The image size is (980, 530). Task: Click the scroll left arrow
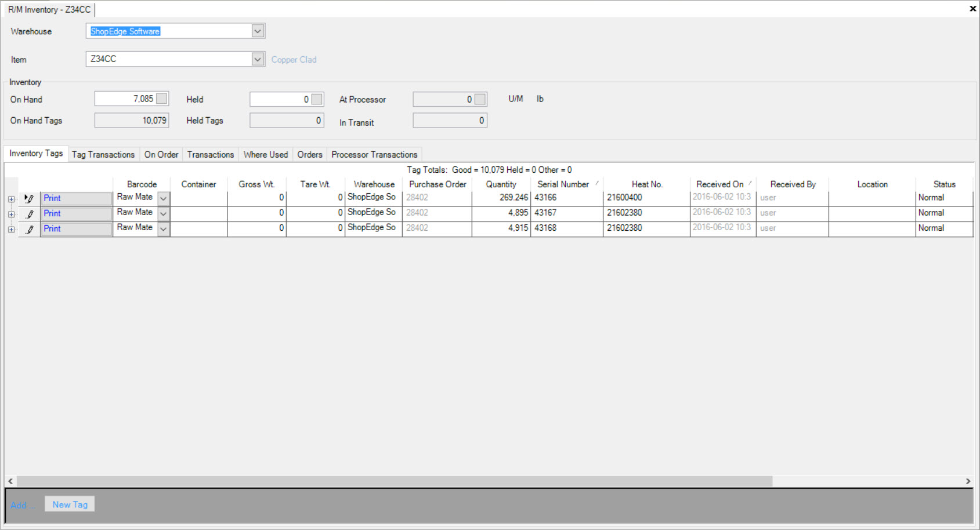coord(10,481)
